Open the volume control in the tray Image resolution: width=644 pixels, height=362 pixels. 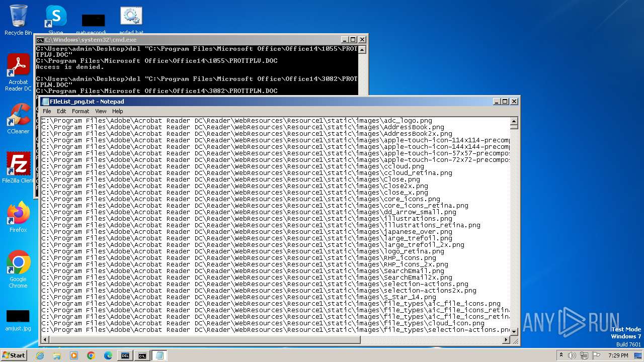click(573, 355)
